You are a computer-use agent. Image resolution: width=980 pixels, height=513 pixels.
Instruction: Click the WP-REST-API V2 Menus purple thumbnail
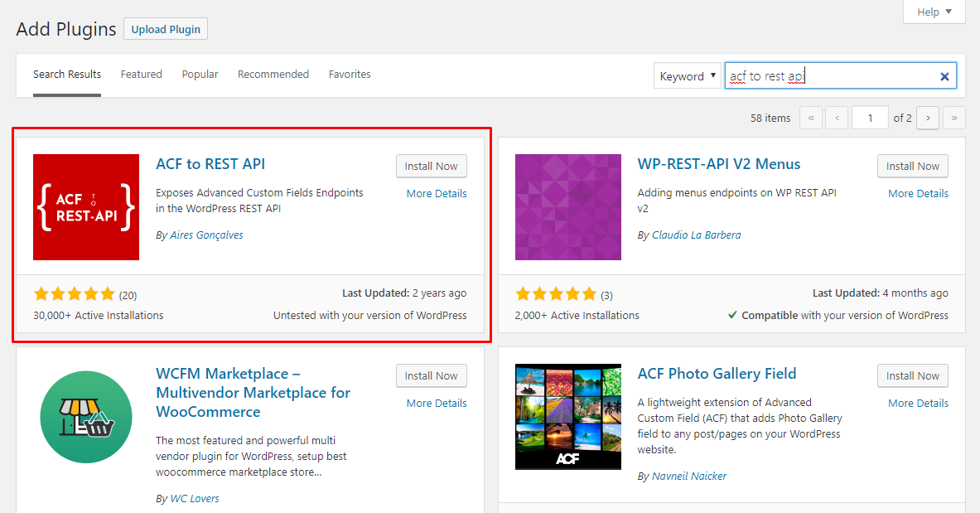(567, 206)
